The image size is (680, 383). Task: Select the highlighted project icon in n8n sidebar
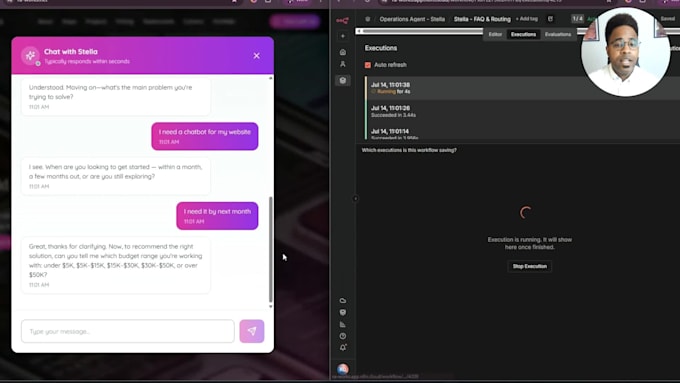pos(343,80)
